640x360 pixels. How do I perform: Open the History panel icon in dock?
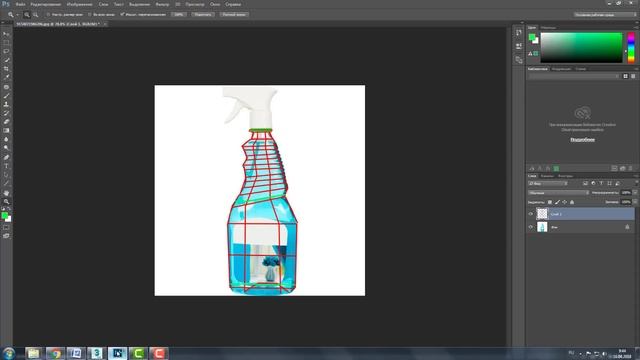[x=519, y=32]
